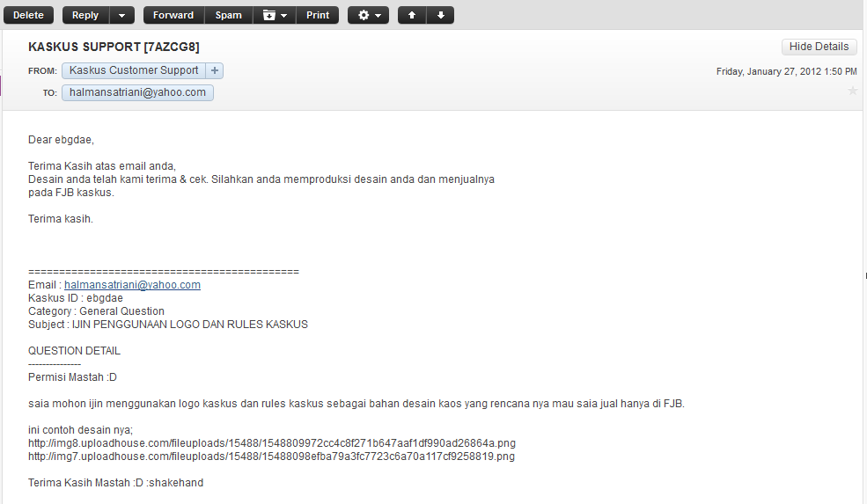This screenshot has width=867, height=504.
Task: Click the date Friday, January 27, 2012
Action: click(x=786, y=71)
